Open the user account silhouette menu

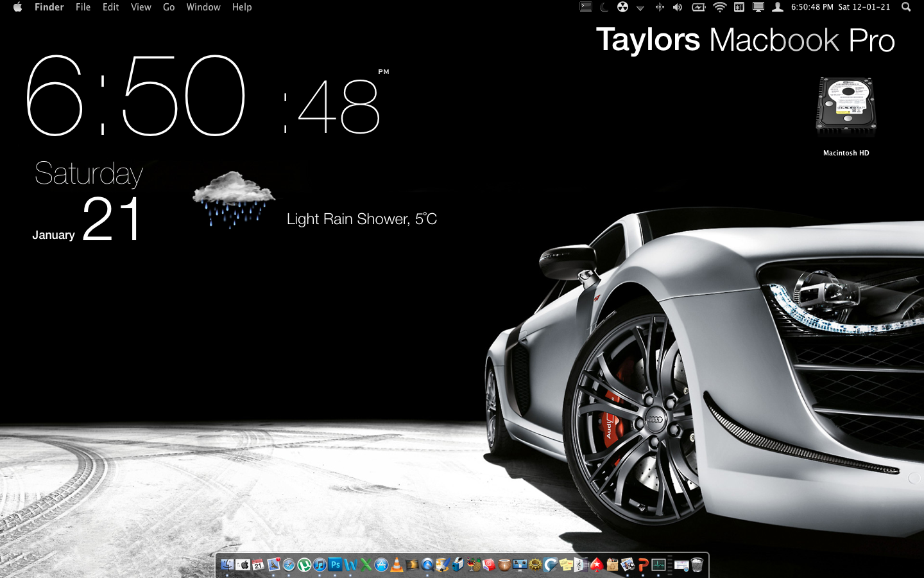tap(778, 7)
